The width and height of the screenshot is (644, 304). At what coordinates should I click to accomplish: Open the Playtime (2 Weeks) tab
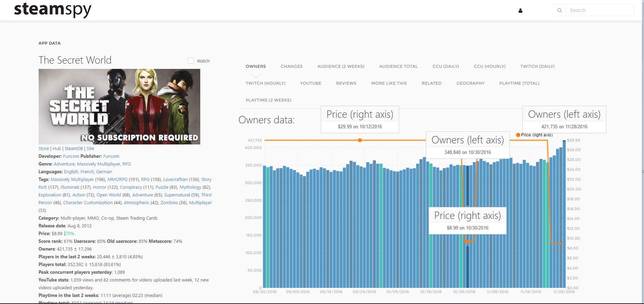point(268,100)
